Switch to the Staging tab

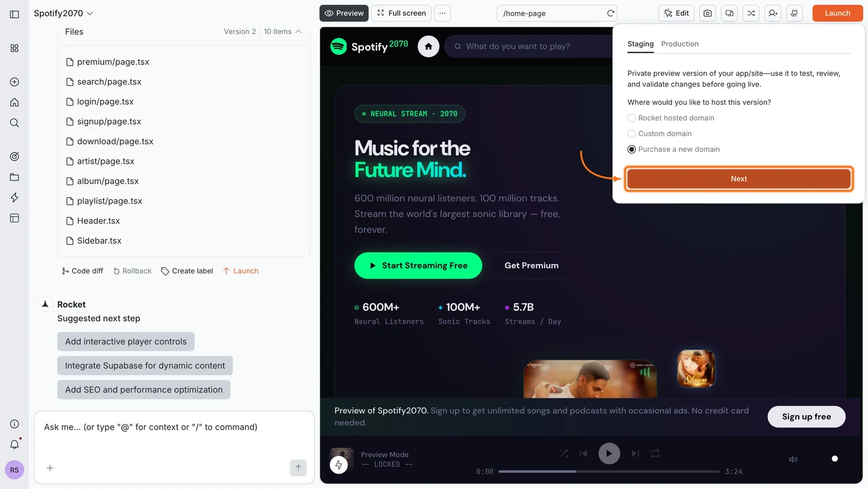click(640, 44)
